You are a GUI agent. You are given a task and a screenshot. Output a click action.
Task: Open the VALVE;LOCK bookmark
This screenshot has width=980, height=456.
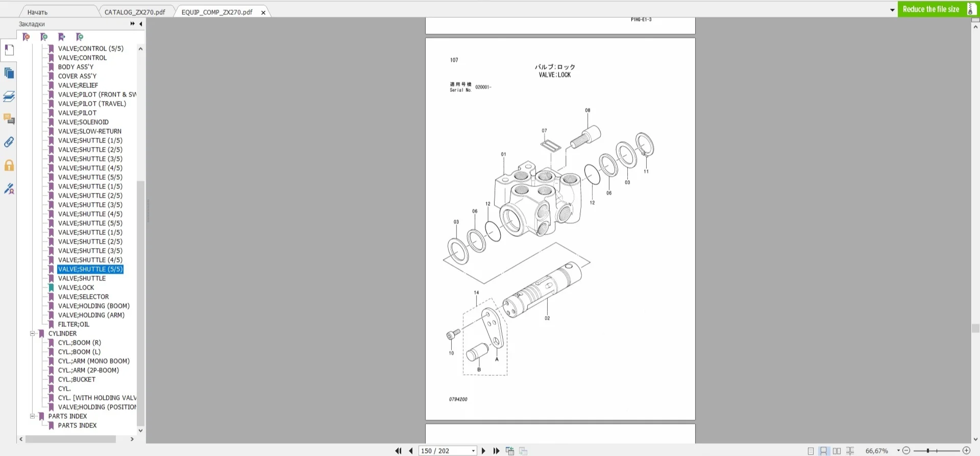coord(76,287)
